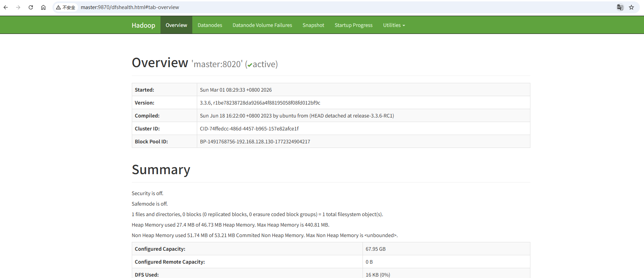Click the 'DFS Used:' row label

(147, 275)
